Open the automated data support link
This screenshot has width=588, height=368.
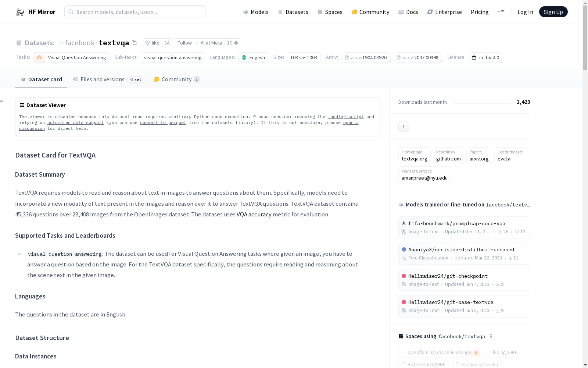point(76,123)
